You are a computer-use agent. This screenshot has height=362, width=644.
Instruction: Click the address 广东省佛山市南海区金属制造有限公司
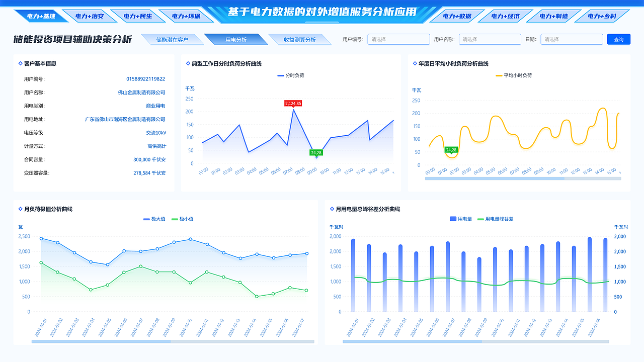tap(125, 120)
